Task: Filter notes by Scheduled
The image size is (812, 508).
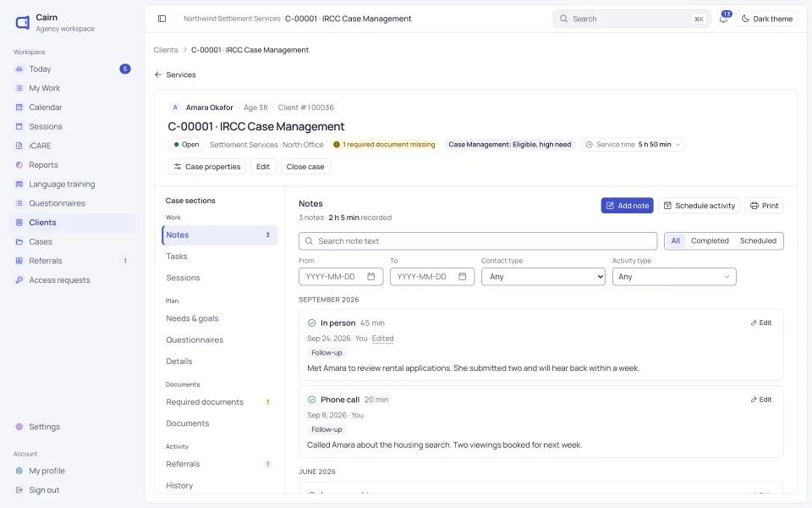Action: pyautogui.click(x=758, y=240)
